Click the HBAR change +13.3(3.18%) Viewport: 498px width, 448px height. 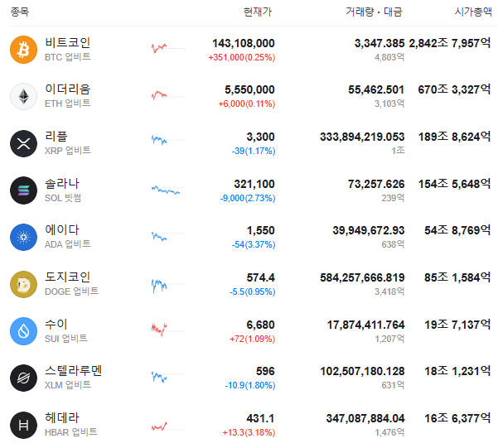pos(249,432)
